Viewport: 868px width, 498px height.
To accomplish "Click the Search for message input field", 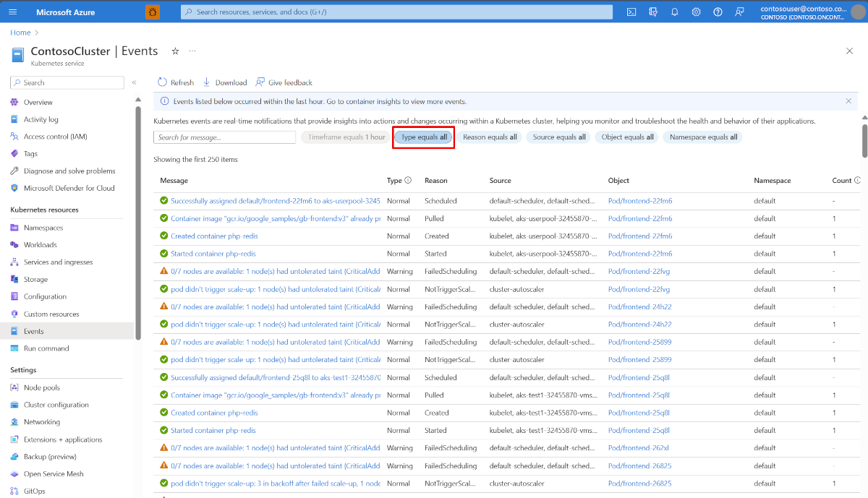I will pyautogui.click(x=224, y=137).
